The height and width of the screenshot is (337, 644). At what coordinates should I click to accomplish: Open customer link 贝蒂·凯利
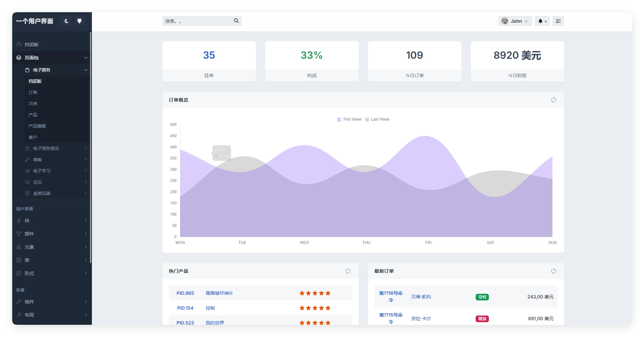point(421,297)
